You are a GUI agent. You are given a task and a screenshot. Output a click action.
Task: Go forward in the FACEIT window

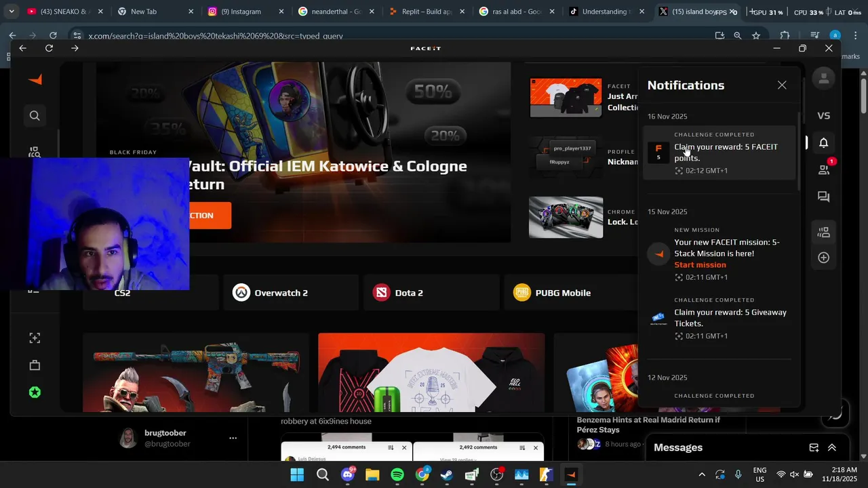75,48
